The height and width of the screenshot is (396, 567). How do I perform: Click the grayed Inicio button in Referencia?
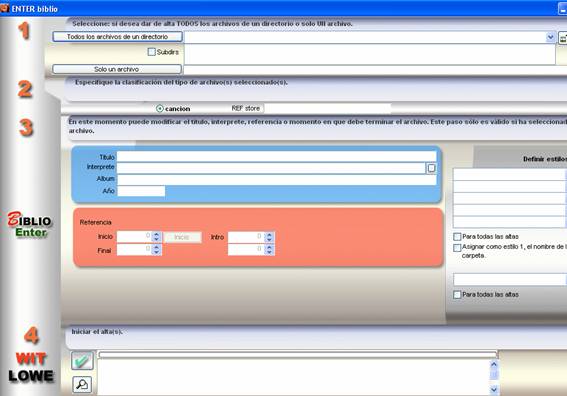(182, 237)
